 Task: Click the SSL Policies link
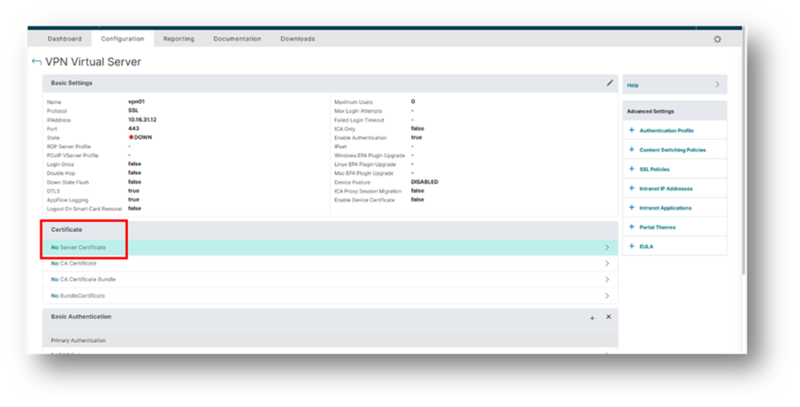point(655,169)
